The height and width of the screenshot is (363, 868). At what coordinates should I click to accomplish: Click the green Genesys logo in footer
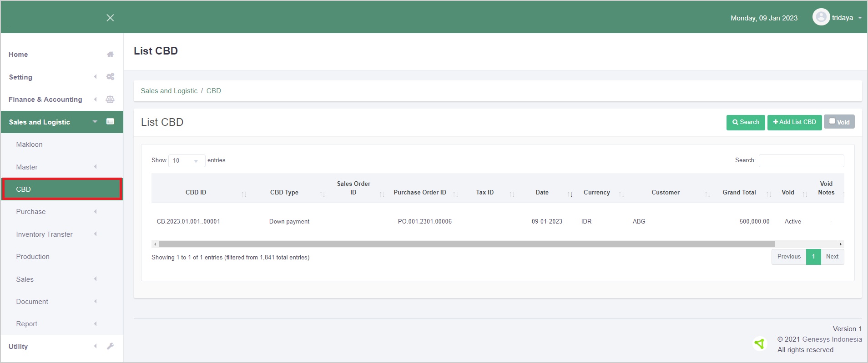759,344
